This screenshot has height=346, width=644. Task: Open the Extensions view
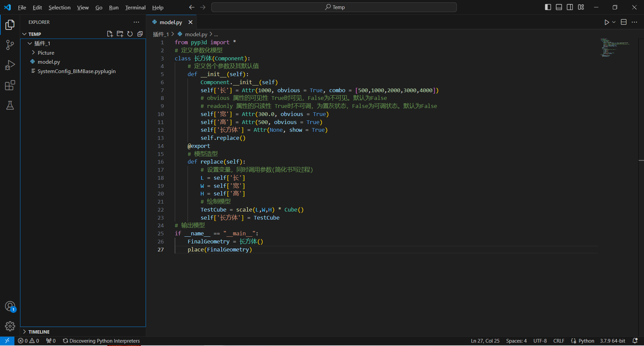(10, 85)
